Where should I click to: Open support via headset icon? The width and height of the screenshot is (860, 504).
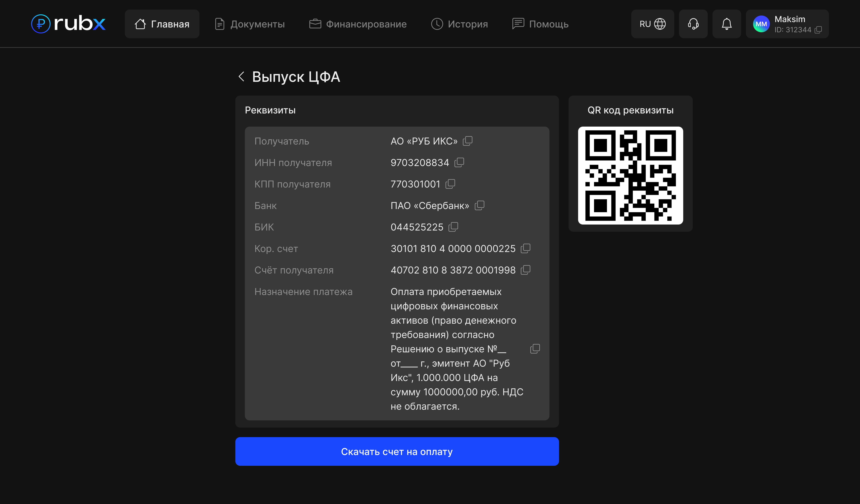[693, 24]
